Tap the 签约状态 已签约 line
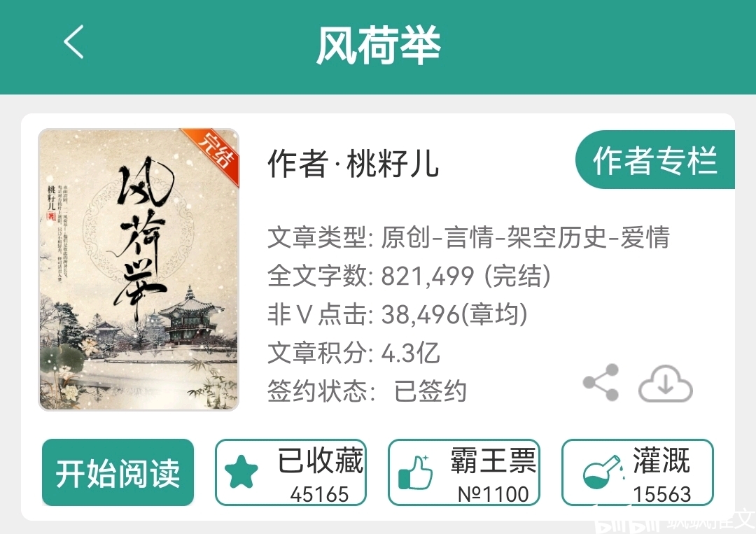This screenshot has height=534, width=756. coord(367,391)
